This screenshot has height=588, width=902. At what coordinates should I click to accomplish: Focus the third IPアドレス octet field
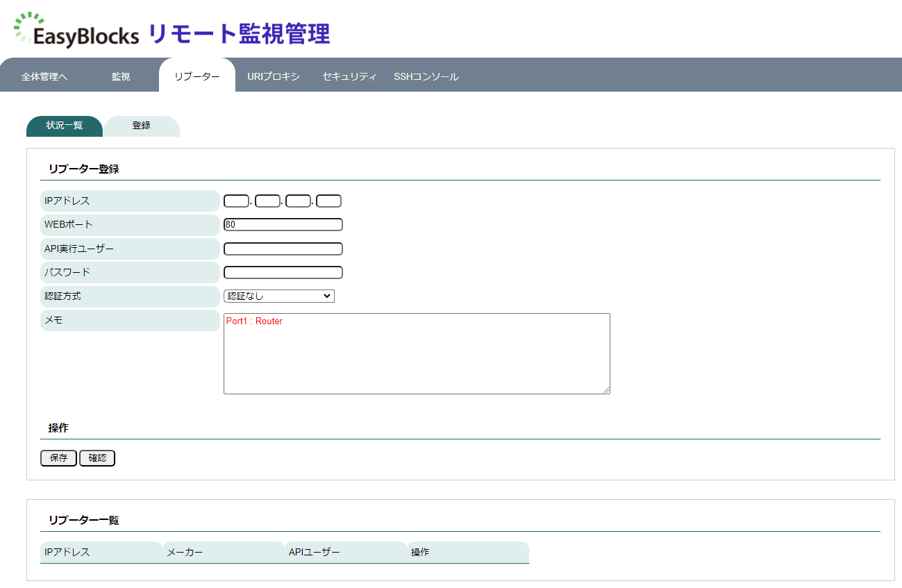(298, 201)
